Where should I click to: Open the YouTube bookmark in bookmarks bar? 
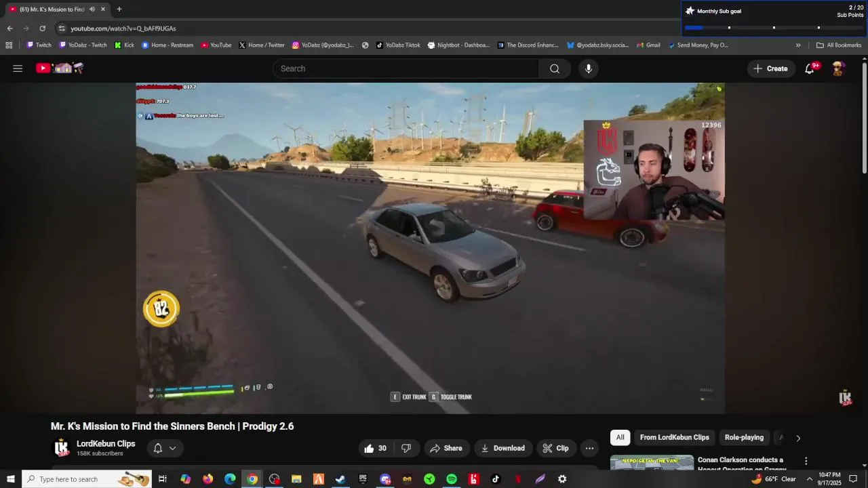point(216,45)
